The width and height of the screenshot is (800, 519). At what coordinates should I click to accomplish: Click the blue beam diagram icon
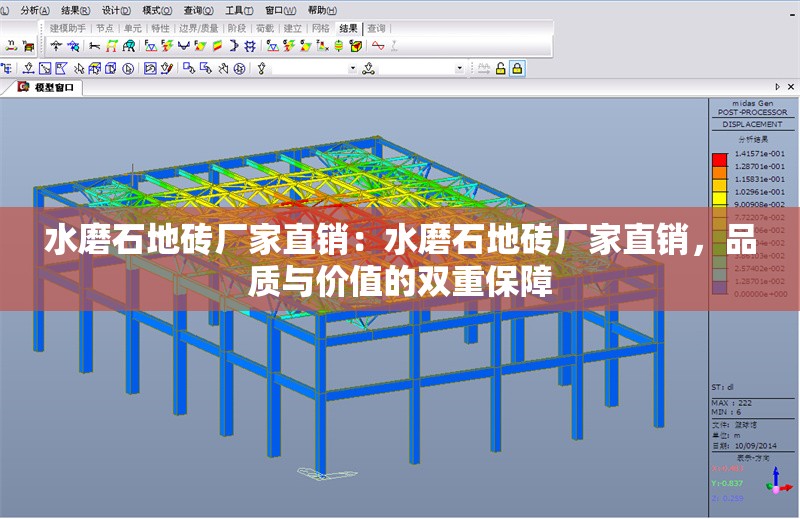coord(184,46)
